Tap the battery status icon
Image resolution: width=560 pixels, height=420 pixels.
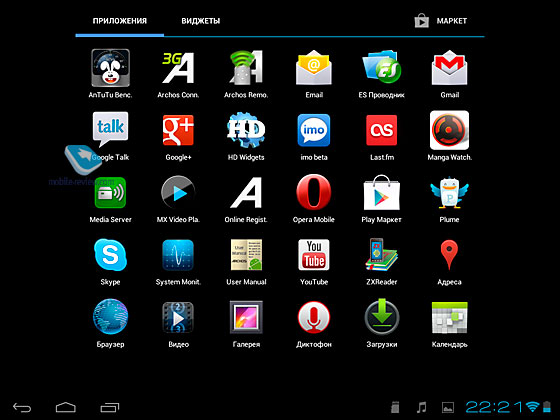(x=547, y=407)
